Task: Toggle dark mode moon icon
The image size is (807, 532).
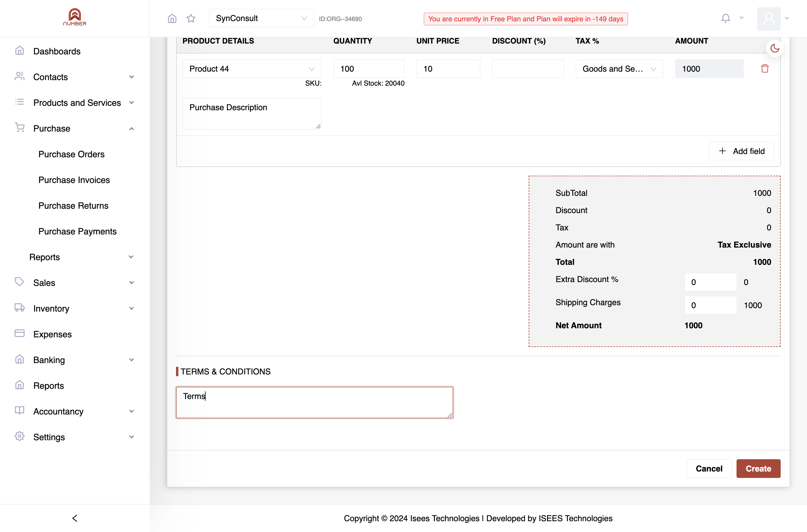Action: point(775,48)
